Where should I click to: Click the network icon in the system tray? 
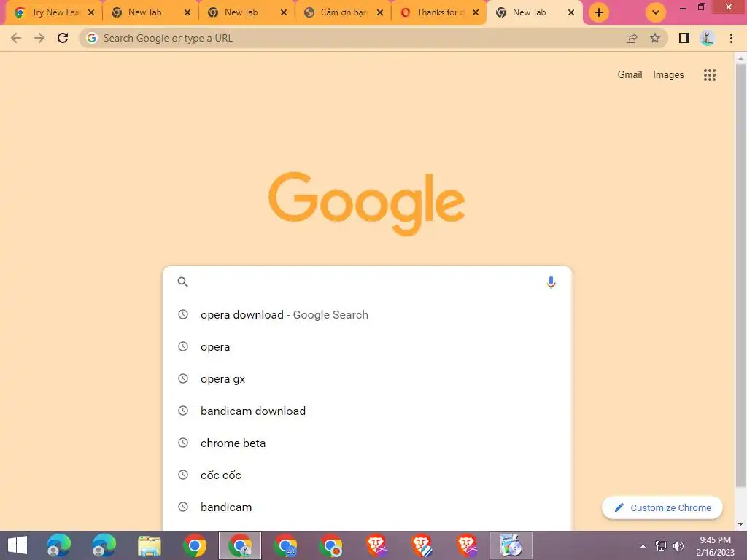pyautogui.click(x=661, y=546)
